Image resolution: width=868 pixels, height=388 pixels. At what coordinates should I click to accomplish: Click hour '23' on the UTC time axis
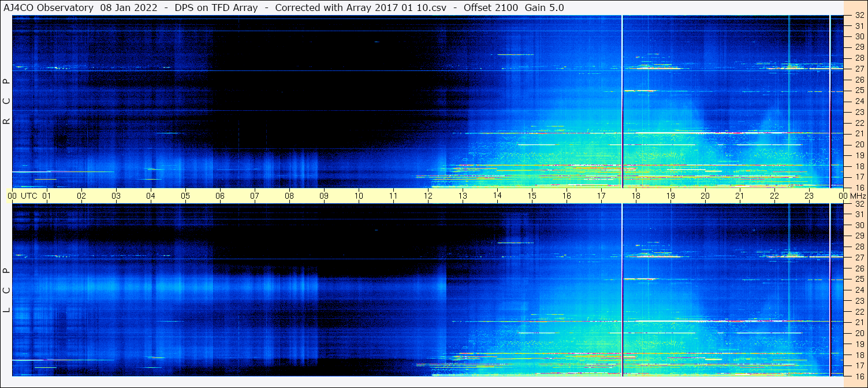(x=809, y=196)
